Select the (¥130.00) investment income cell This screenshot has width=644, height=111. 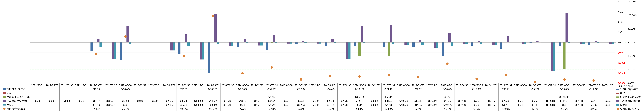click(564, 97)
